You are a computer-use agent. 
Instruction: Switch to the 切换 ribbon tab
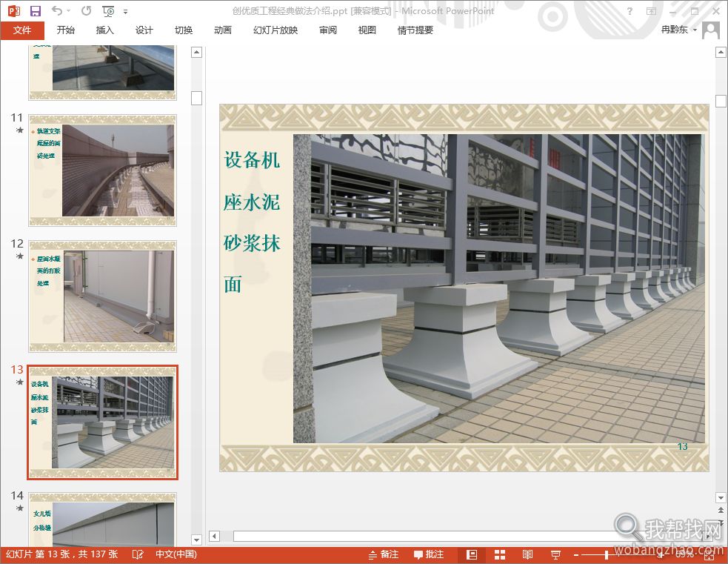tap(184, 30)
